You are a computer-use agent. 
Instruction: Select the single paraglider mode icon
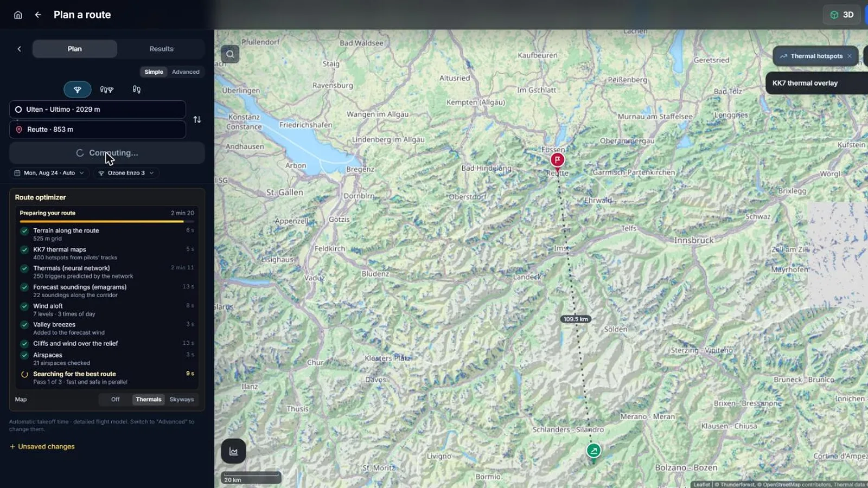(x=78, y=89)
